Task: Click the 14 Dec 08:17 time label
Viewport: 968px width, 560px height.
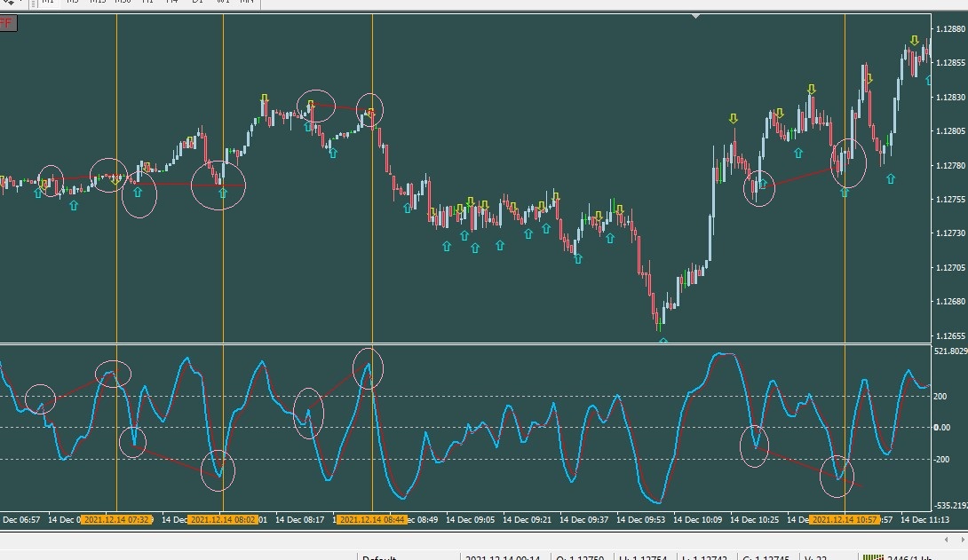Action: pyautogui.click(x=299, y=520)
